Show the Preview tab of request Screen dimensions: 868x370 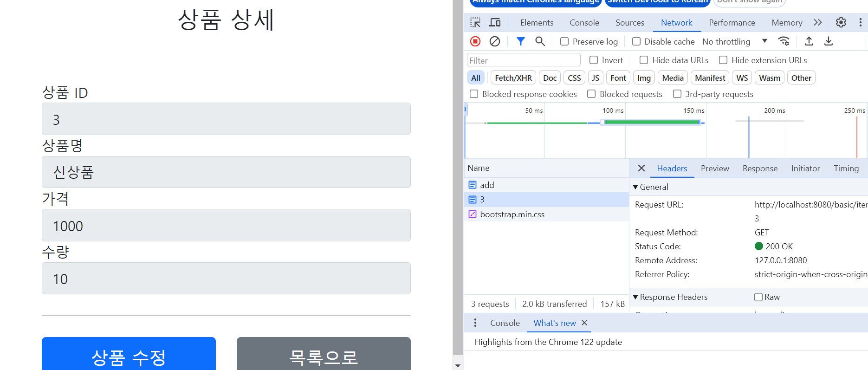pos(715,168)
